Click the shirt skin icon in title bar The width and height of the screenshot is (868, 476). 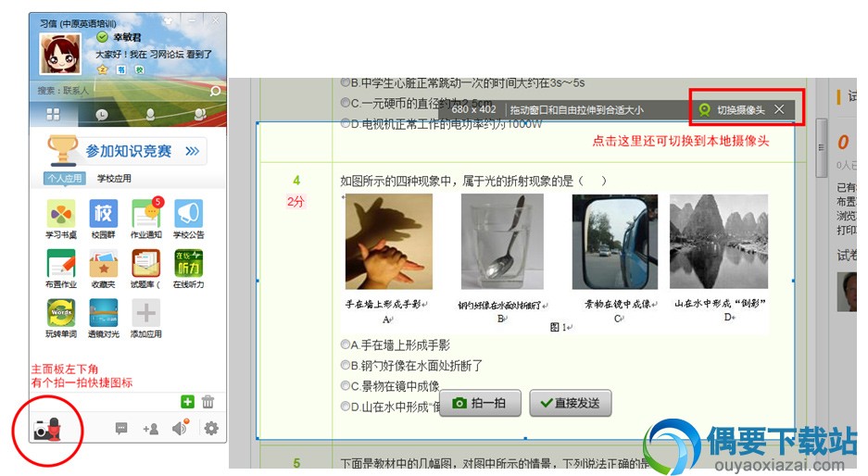click(x=169, y=21)
